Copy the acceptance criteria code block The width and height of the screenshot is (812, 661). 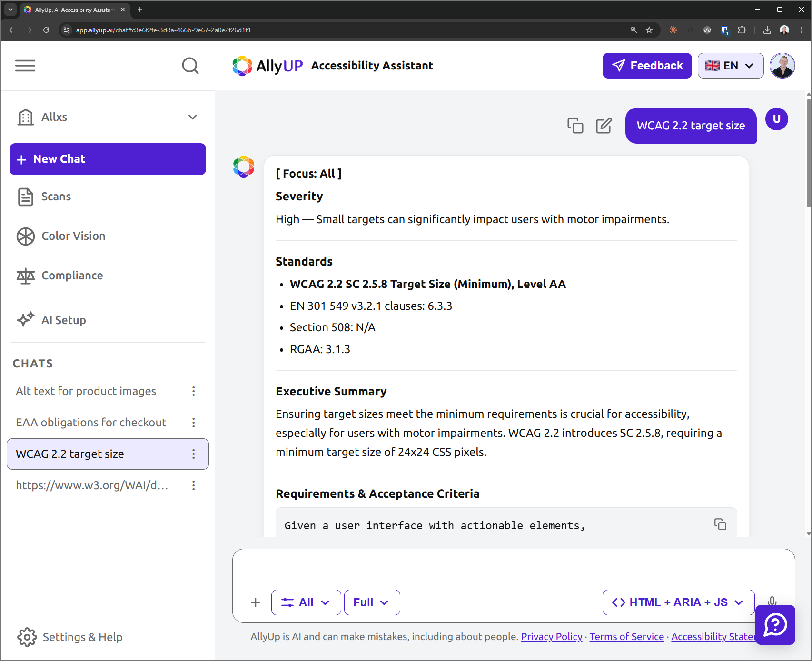(x=720, y=524)
